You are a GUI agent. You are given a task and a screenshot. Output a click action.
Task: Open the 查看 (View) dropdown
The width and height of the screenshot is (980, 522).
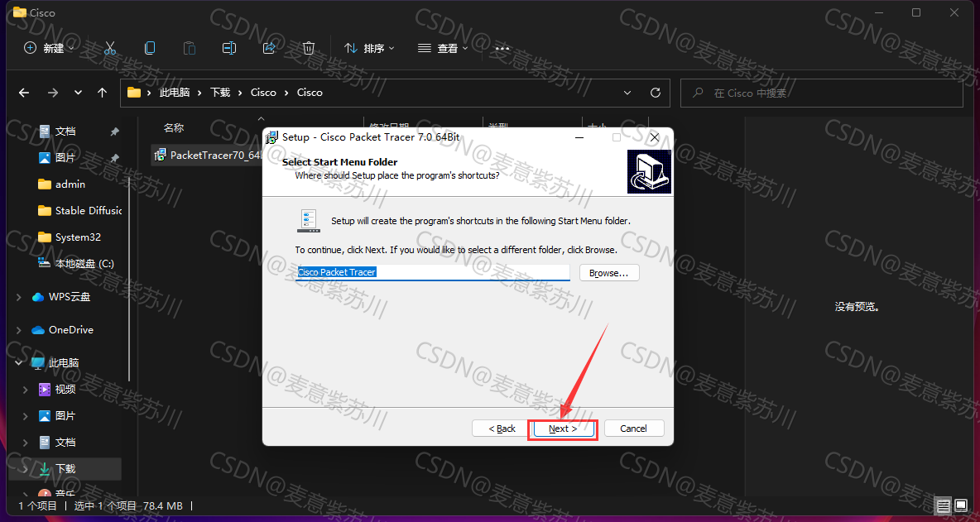pos(443,48)
